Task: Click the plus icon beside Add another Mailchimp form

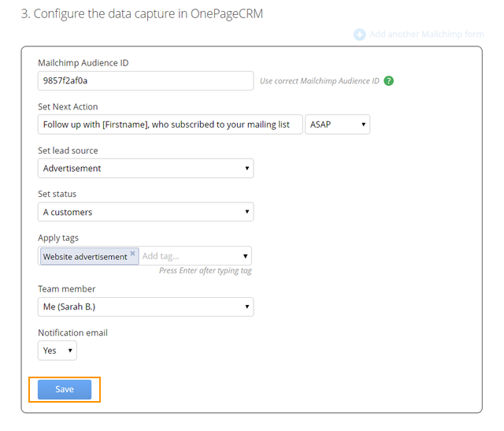Action: point(360,35)
